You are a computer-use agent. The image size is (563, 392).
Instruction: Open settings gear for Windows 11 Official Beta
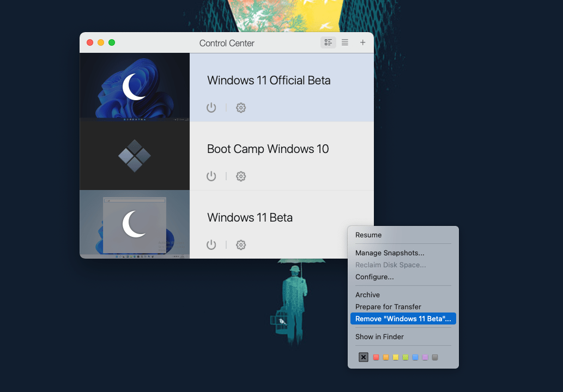[x=240, y=108]
